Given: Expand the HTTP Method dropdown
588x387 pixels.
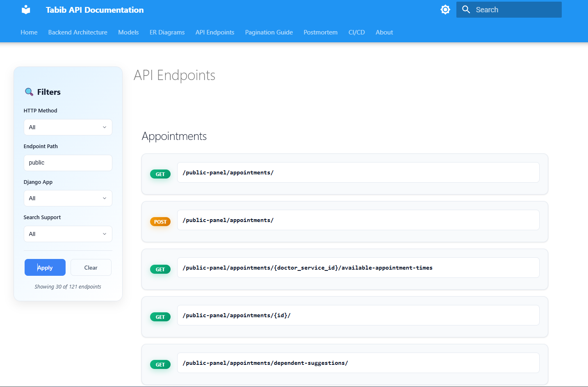Looking at the screenshot, I should point(68,127).
